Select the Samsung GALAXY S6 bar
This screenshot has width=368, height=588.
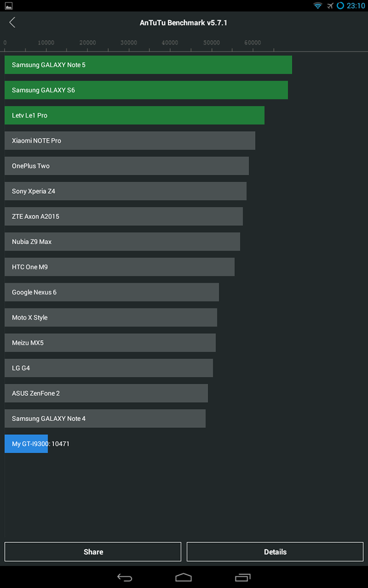(146, 90)
